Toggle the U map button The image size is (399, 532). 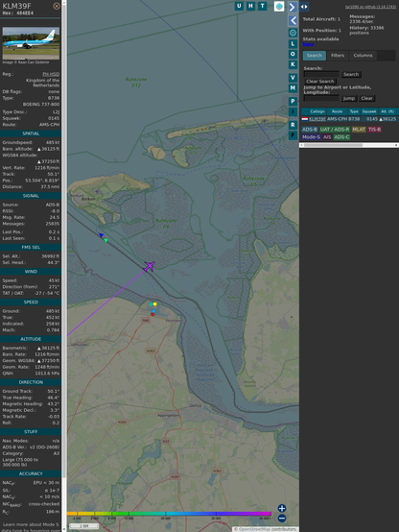pyautogui.click(x=239, y=6)
